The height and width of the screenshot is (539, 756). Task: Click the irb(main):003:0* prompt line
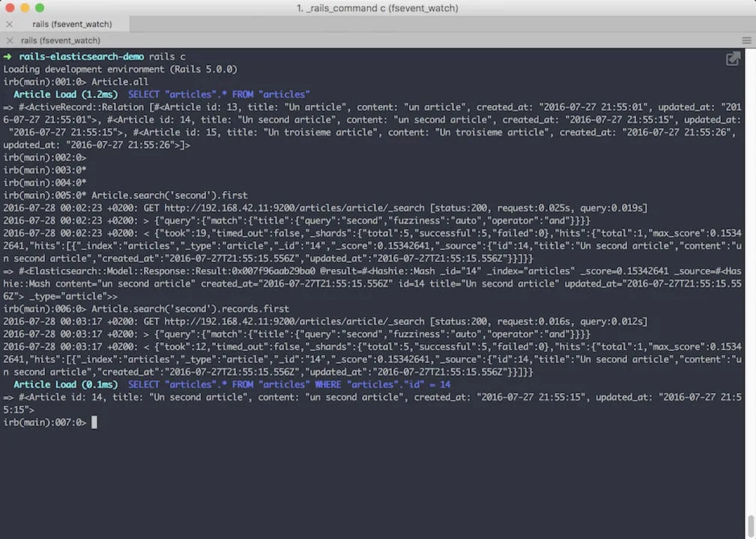point(45,170)
